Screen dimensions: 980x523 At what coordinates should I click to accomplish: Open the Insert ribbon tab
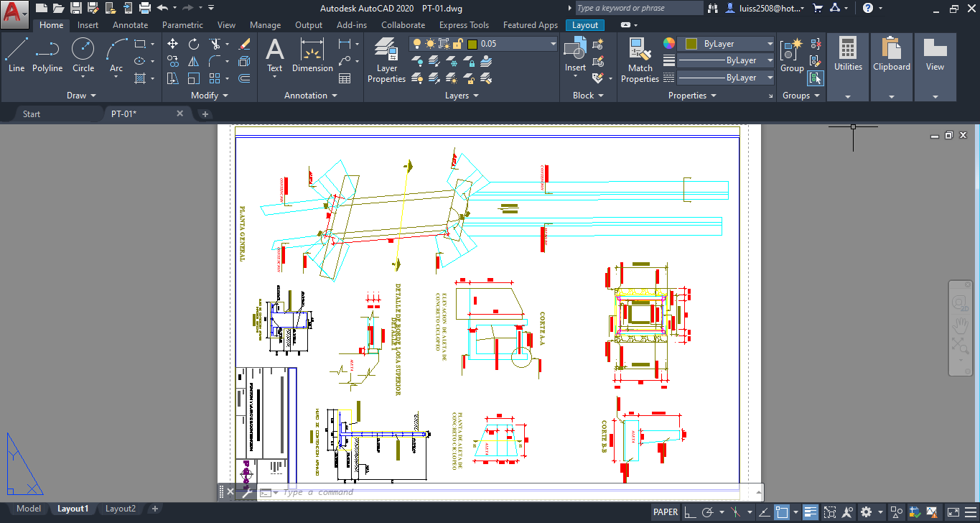[88, 25]
